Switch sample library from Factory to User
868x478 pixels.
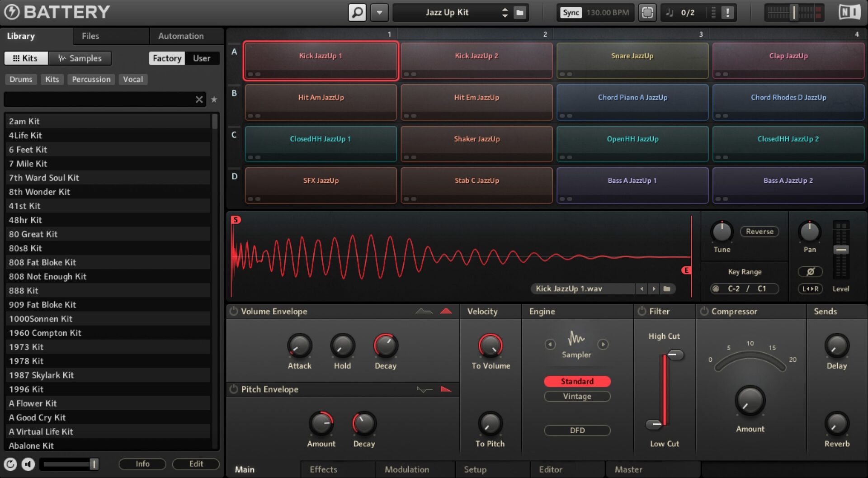click(202, 58)
